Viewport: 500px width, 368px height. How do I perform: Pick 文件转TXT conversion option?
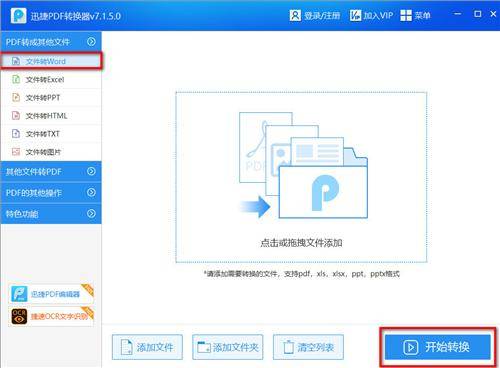point(51,134)
